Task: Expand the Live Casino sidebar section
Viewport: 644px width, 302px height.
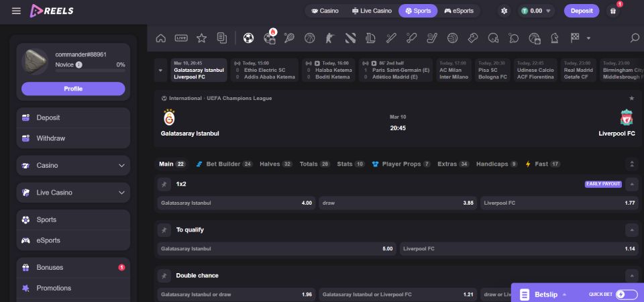Action: [73, 193]
